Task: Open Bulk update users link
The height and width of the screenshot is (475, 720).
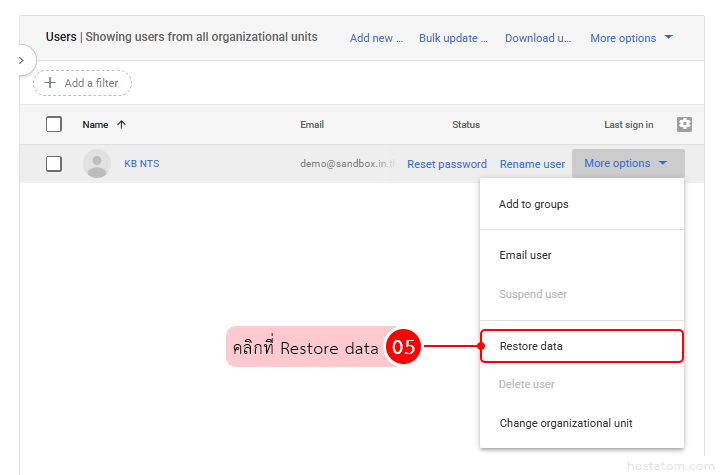Action: [453, 38]
